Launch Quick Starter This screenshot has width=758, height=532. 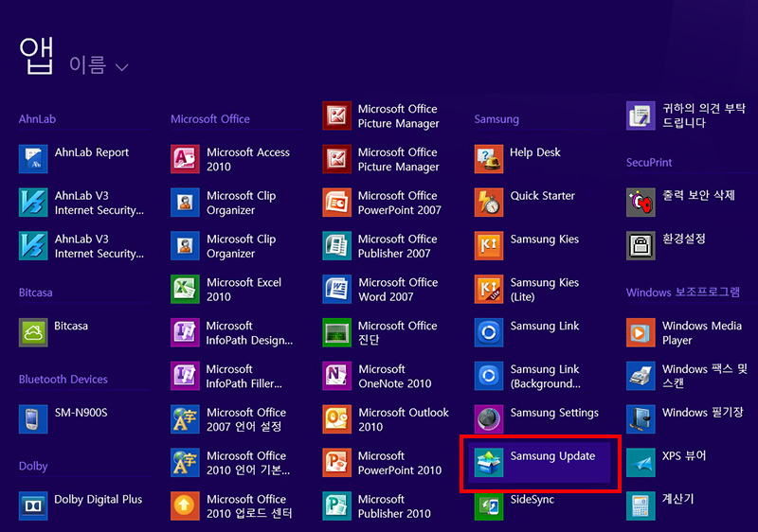coord(525,203)
